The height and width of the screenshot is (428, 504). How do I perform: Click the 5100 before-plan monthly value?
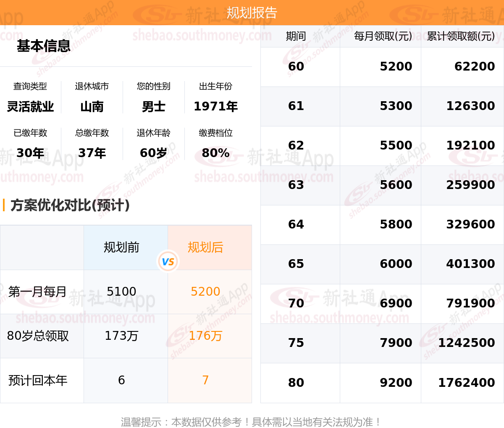[121, 291]
